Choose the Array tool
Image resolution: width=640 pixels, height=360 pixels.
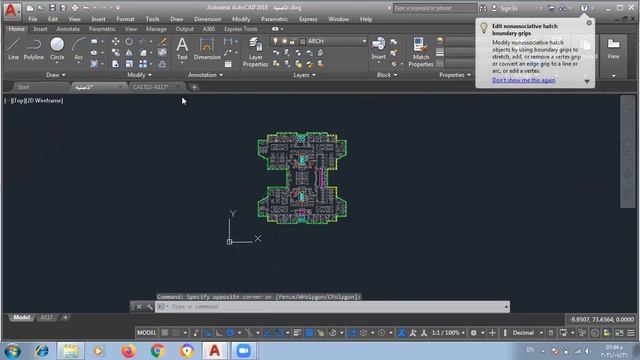click(x=143, y=64)
